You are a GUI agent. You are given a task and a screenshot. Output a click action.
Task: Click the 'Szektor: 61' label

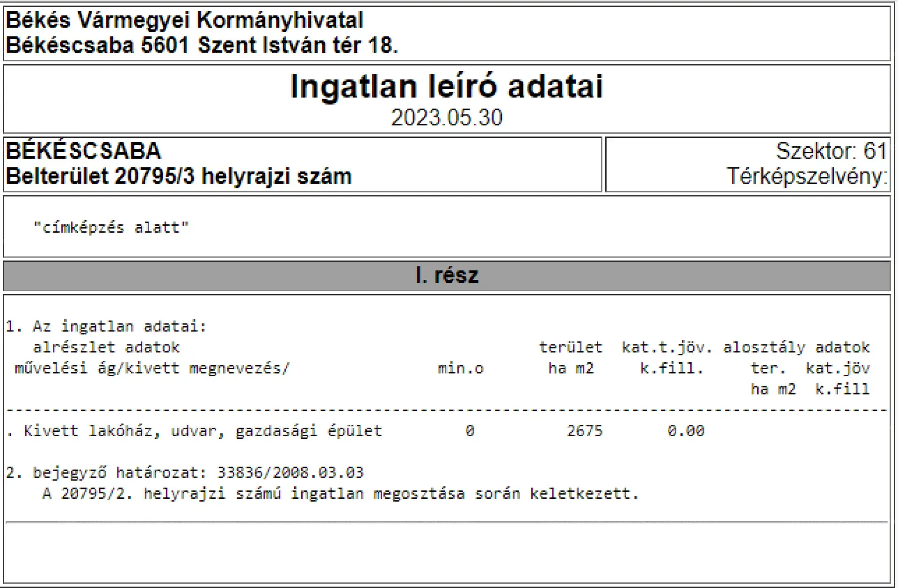(x=831, y=151)
